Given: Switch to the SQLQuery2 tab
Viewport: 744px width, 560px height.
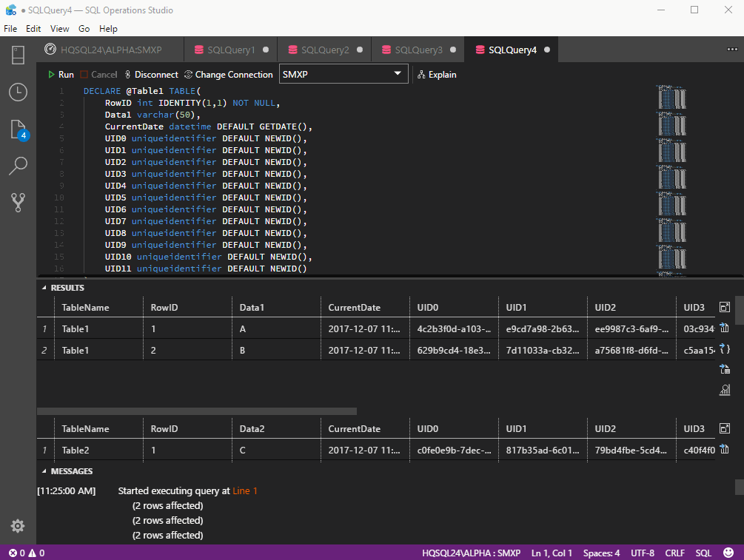Looking at the screenshot, I should pos(325,50).
